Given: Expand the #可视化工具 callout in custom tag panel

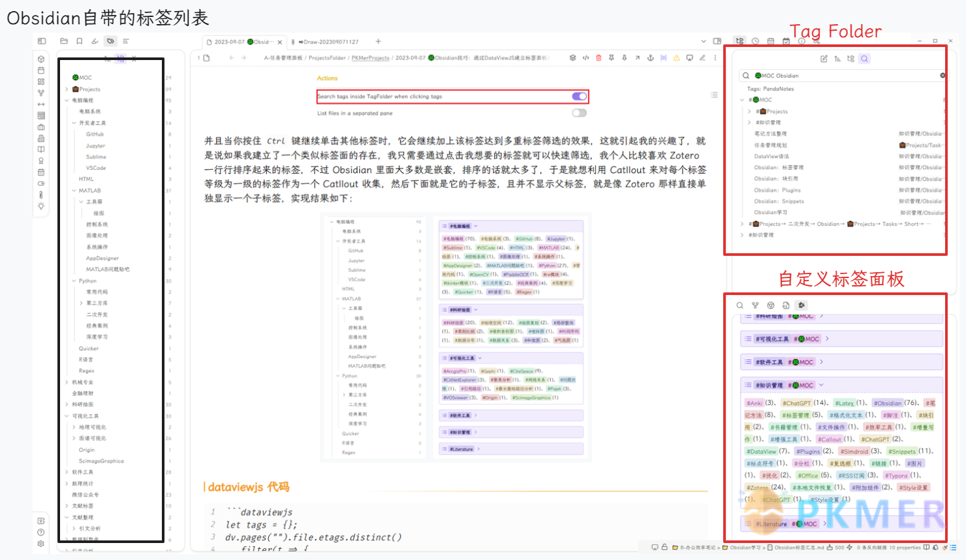Looking at the screenshot, I should point(827,339).
